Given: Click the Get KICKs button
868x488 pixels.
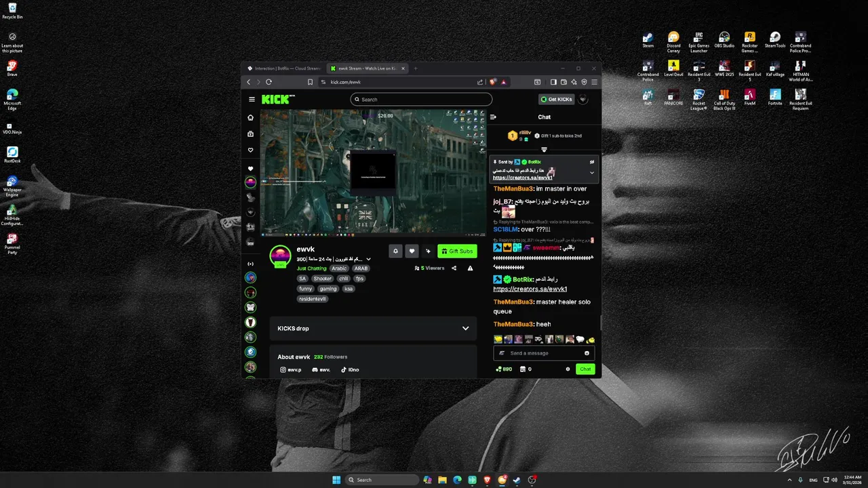Looking at the screenshot, I should click(x=556, y=99).
